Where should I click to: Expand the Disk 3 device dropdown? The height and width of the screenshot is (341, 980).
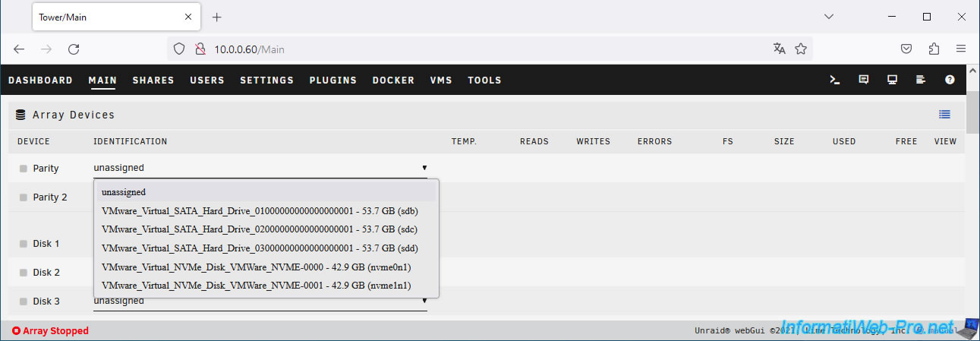tap(260, 302)
